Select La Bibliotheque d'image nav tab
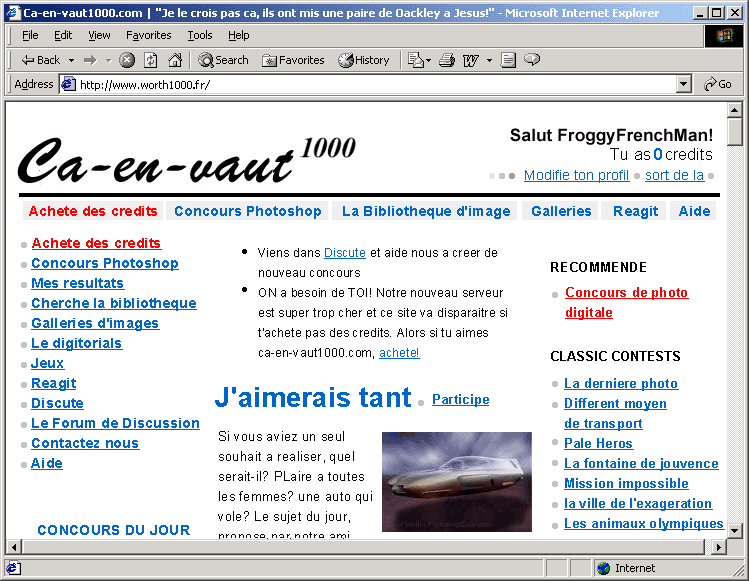749x581 pixels. (x=426, y=211)
